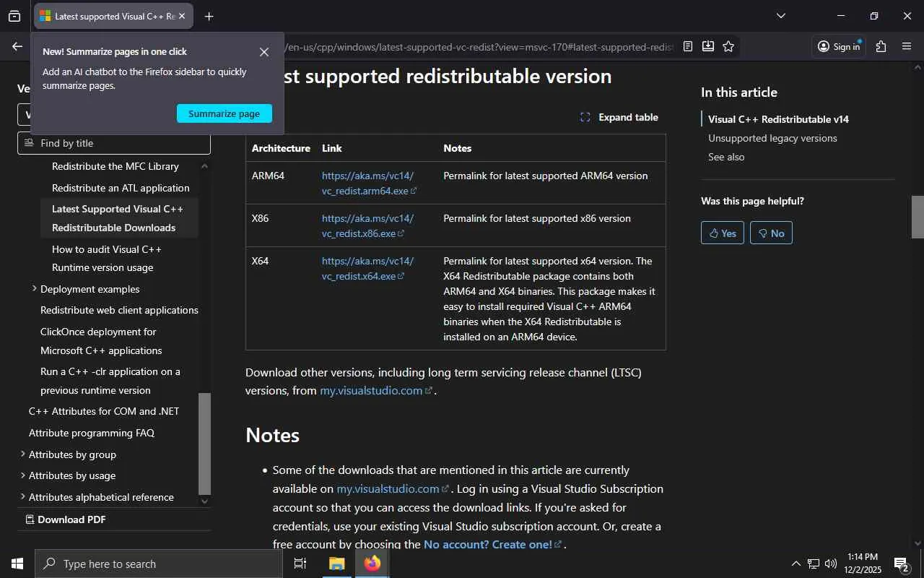924x578 pixels.
Task: Click the Expand table button
Action: (619, 117)
